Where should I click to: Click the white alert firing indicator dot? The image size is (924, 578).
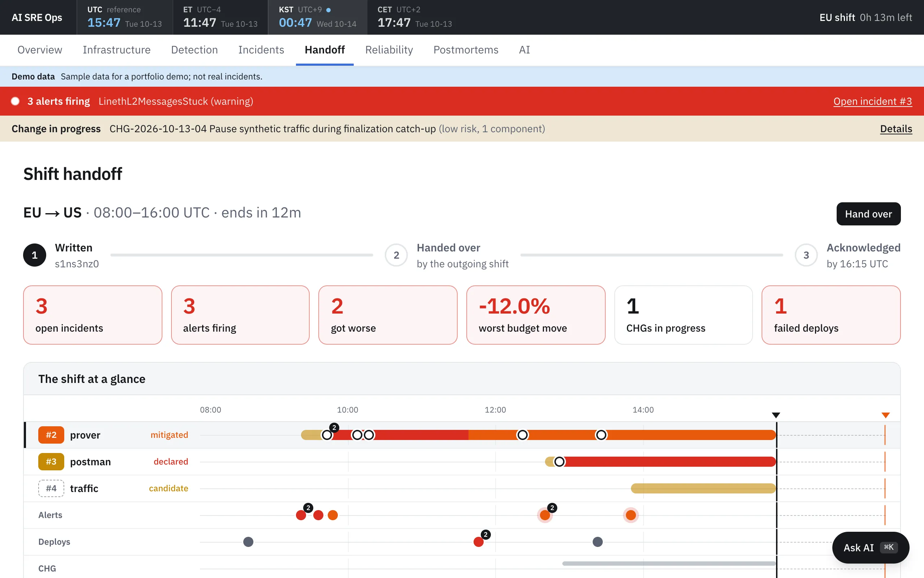tap(15, 101)
